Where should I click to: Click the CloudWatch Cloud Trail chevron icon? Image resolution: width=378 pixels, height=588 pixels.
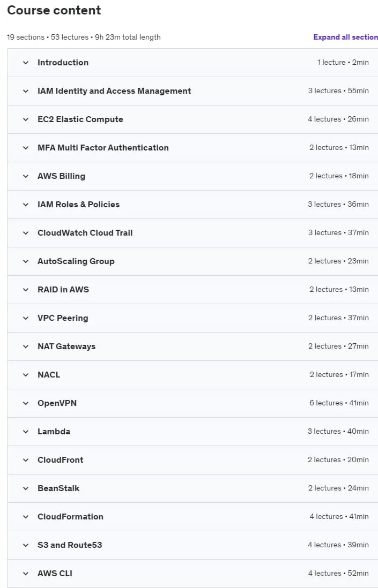pos(26,233)
